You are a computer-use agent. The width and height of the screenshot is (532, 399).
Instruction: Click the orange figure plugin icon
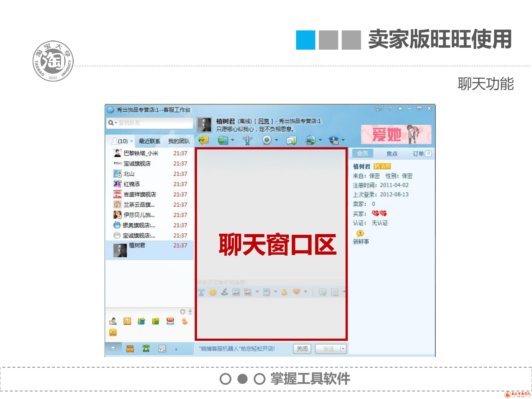(185, 321)
